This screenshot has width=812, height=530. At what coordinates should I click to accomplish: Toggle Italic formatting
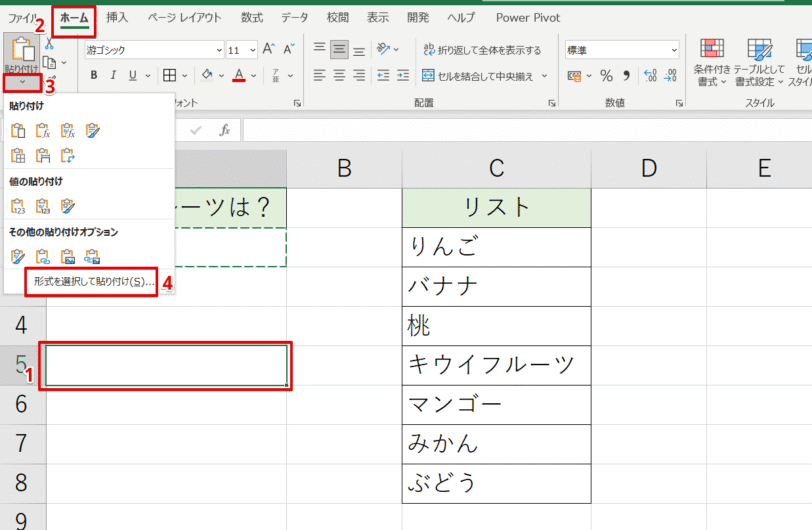tap(113, 75)
